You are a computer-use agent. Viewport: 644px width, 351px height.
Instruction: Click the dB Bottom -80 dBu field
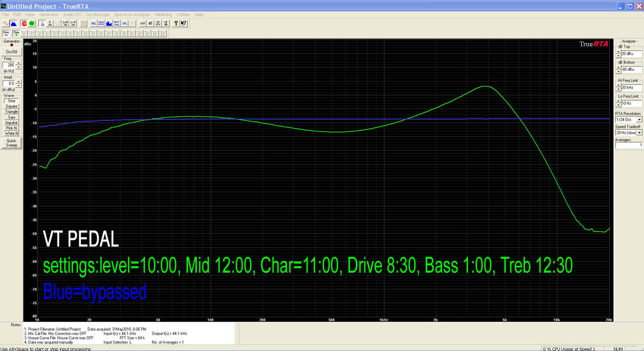(631, 69)
